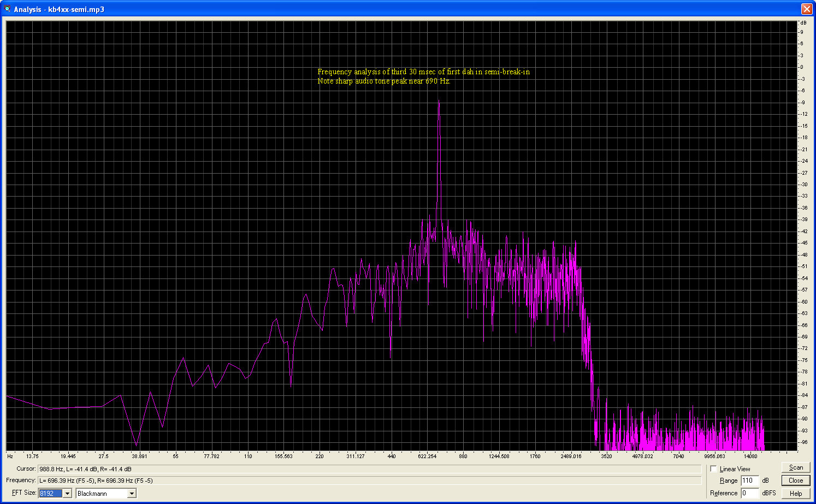
Task: Click the Frequency readout 696.39 Hz text
Action: (96, 481)
